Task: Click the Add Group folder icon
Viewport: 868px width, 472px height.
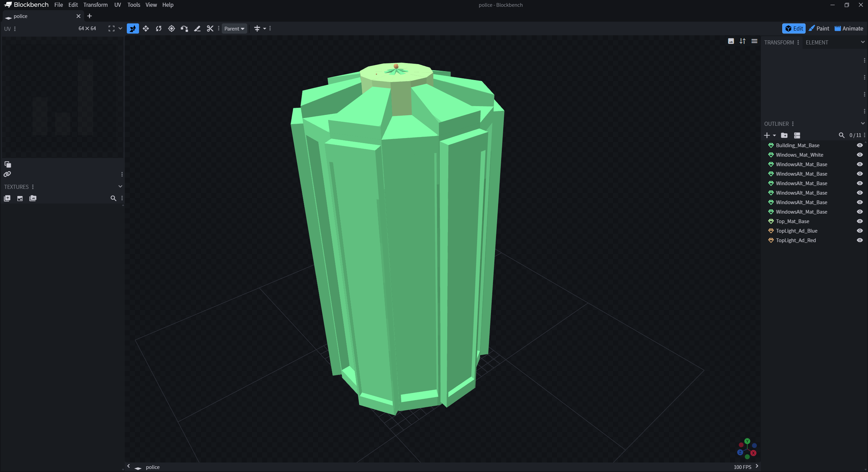Action: click(784, 135)
